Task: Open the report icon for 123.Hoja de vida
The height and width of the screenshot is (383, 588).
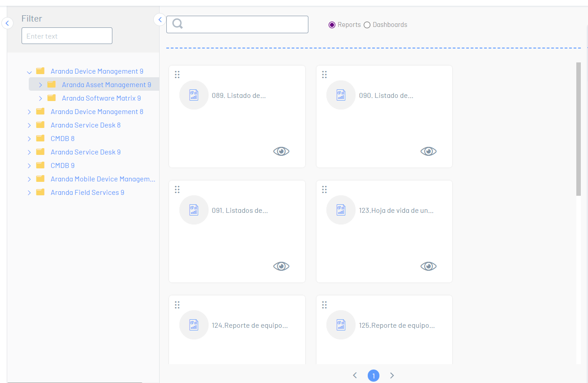Action: point(341,210)
